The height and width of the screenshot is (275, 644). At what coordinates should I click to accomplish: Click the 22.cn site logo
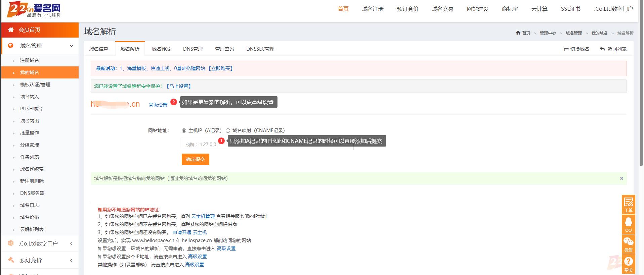coord(34,10)
